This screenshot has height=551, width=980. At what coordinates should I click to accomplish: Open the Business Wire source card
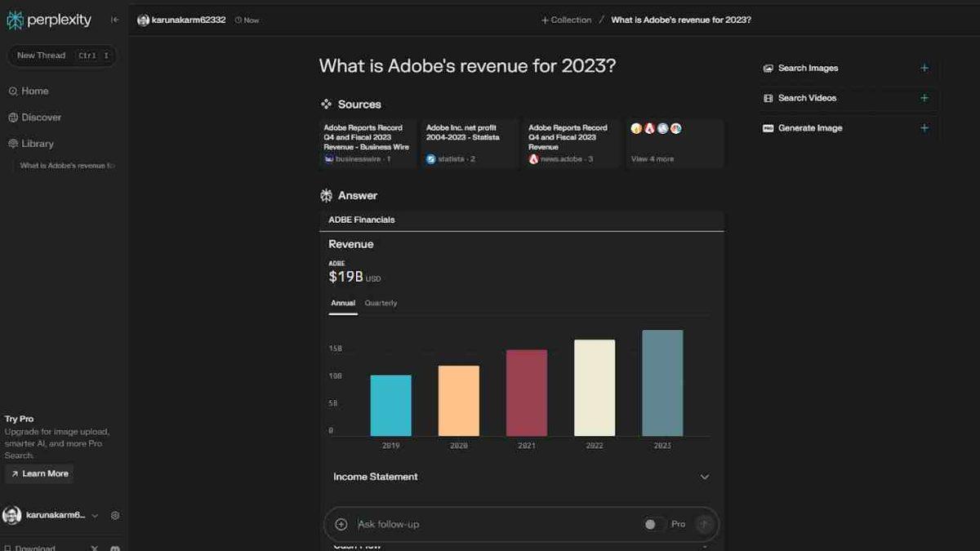click(367, 144)
